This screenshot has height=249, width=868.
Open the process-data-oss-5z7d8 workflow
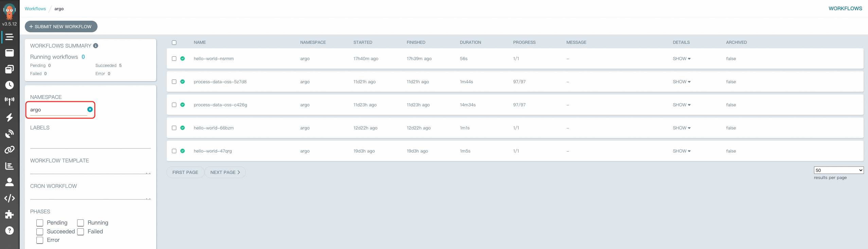point(220,82)
